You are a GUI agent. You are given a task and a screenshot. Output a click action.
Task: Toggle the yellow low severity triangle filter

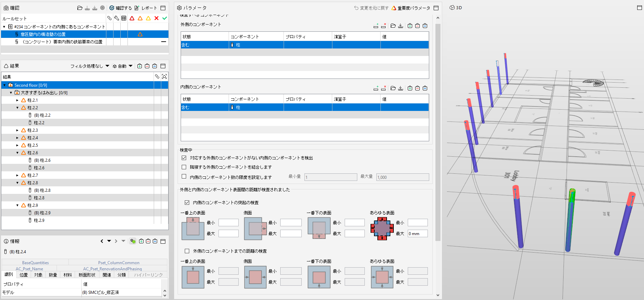click(x=148, y=18)
